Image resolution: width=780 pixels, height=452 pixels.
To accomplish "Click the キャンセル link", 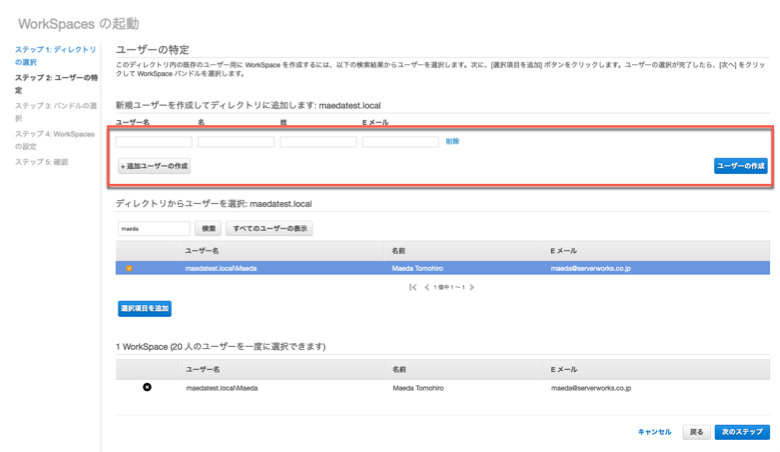I will click(654, 432).
